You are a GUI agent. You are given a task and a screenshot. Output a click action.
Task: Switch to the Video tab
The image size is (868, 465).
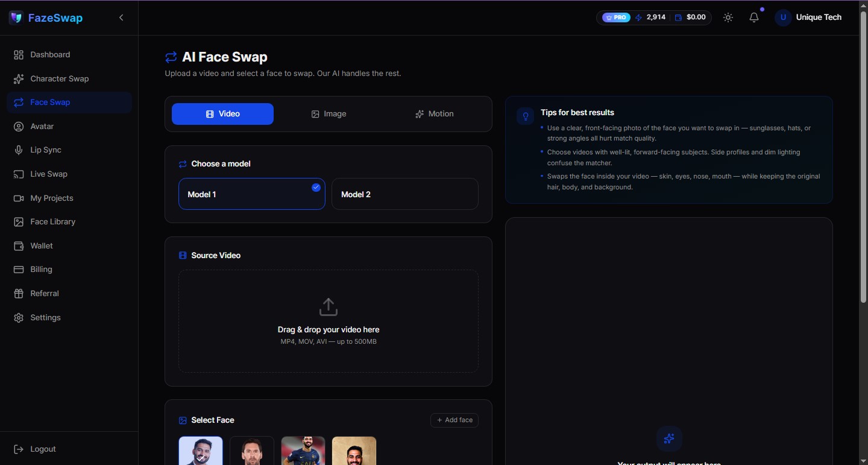222,114
